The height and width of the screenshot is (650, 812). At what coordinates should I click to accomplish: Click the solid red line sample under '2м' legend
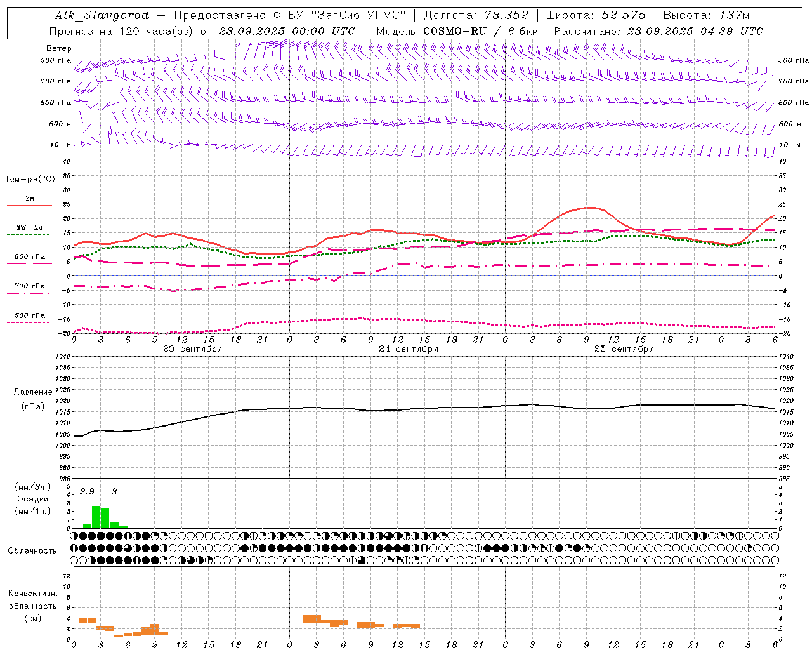pyautogui.click(x=29, y=206)
